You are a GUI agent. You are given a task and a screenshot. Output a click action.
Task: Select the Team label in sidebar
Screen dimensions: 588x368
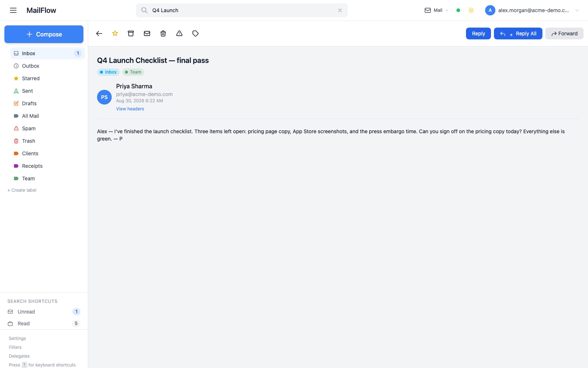(47, 178)
